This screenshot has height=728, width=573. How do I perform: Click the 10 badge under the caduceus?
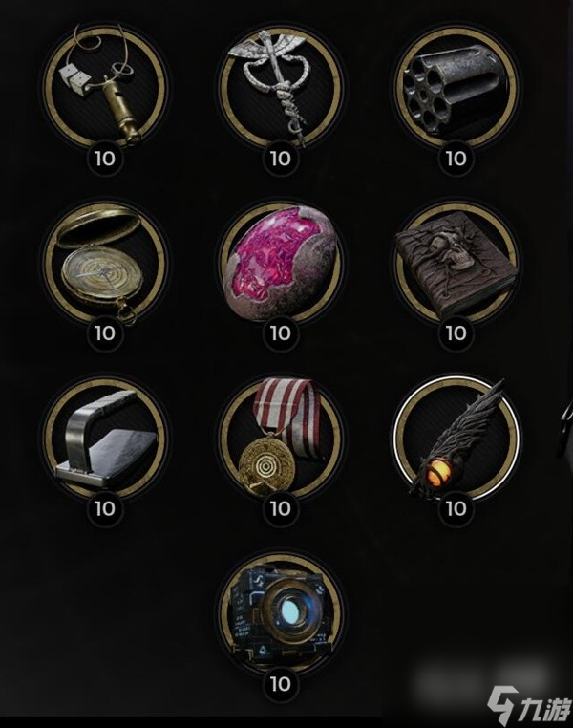280,159
